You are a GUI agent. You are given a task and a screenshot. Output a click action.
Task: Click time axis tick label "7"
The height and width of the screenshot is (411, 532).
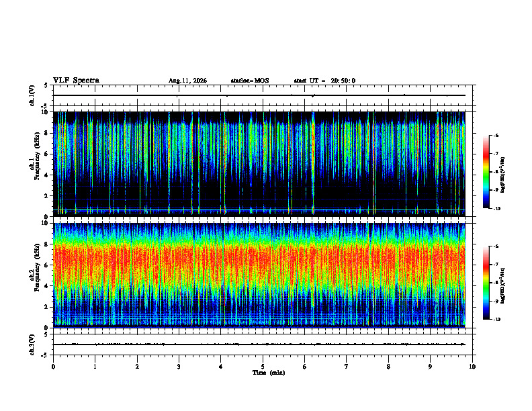(x=347, y=367)
